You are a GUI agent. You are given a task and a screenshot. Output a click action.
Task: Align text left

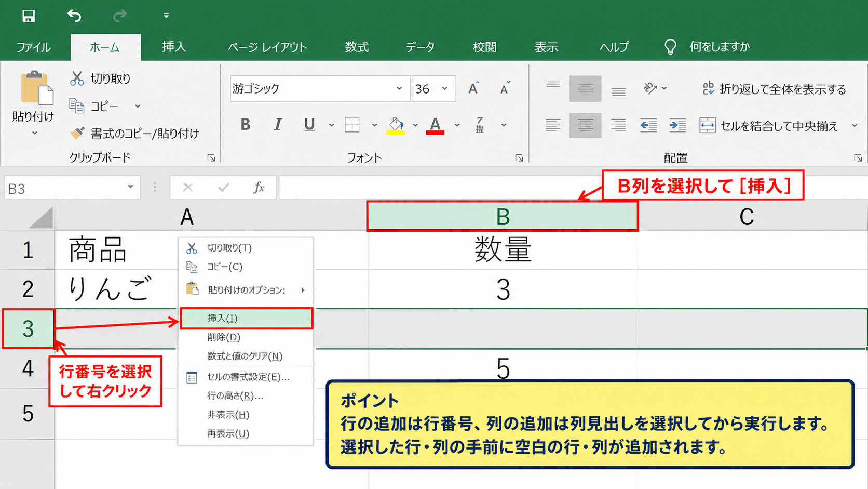pyautogui.click(x=553, y=125)
